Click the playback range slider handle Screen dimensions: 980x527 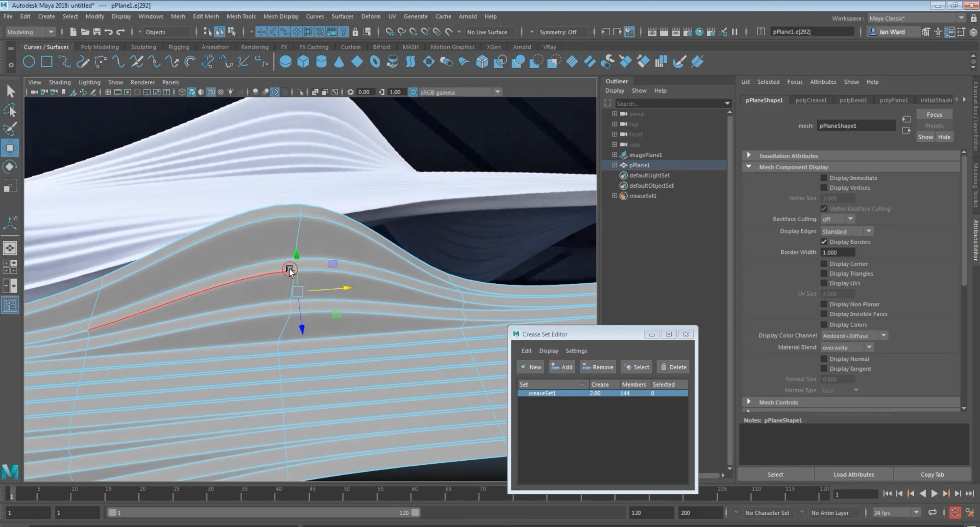click(x=416, y=513)
